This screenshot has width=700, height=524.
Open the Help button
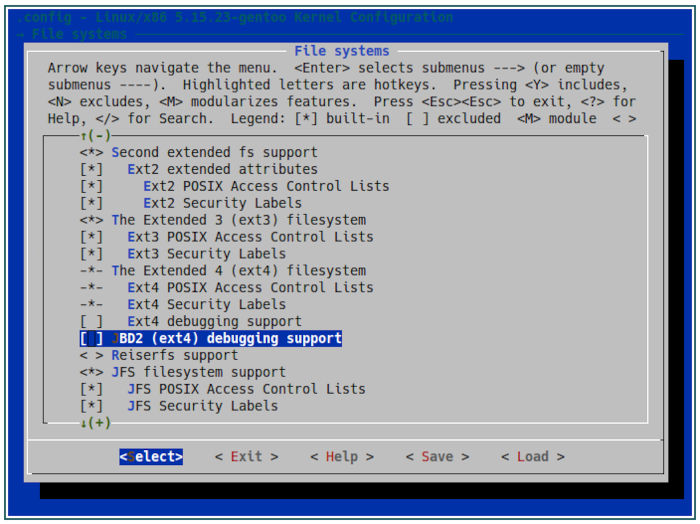pos(342,457)
